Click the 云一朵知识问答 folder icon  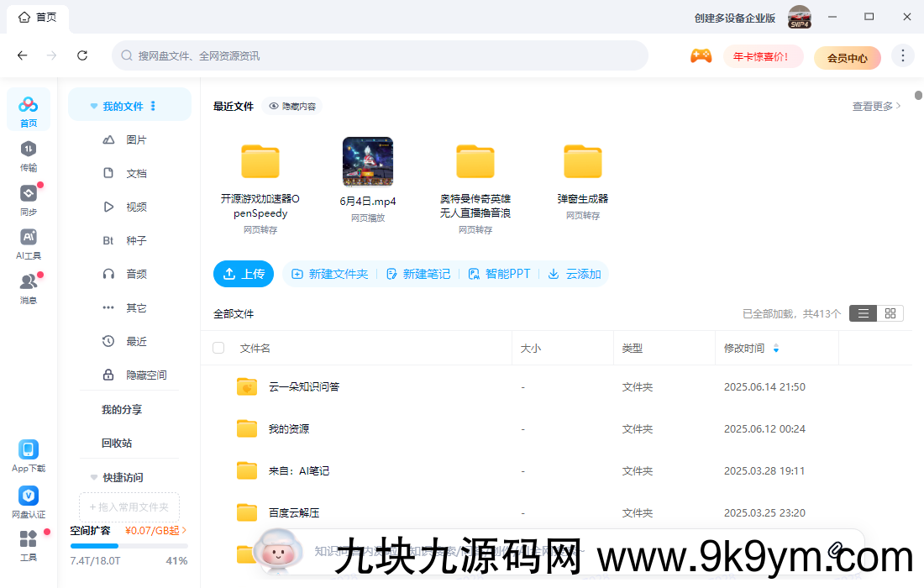pos(247,386)
